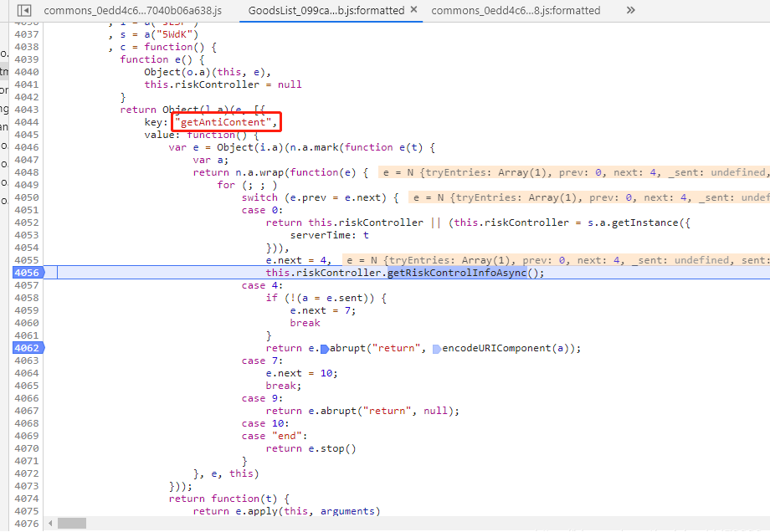Image resolution: width=770 pixels, height=532 pixels.
Task: Click Object(o.a)(this, e) on line 4040
Action: pyautogui.click(x=204, y=72)
